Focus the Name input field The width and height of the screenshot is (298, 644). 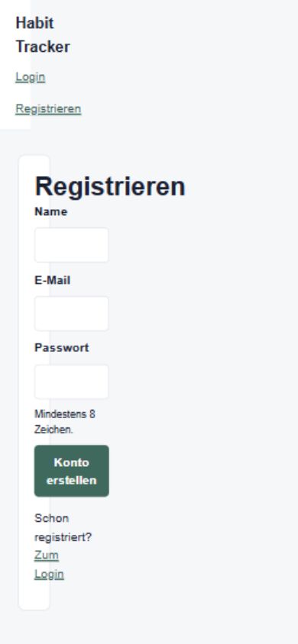point(72,245)
